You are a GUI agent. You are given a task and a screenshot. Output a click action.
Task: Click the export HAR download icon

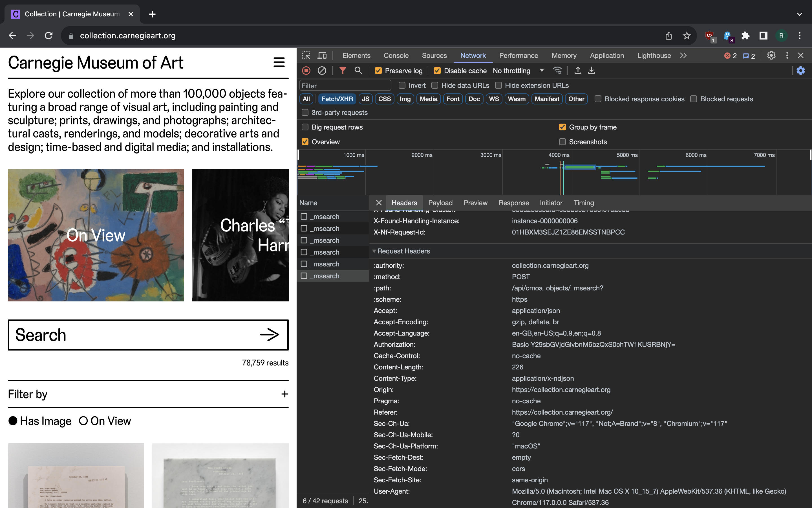(592, 71)
